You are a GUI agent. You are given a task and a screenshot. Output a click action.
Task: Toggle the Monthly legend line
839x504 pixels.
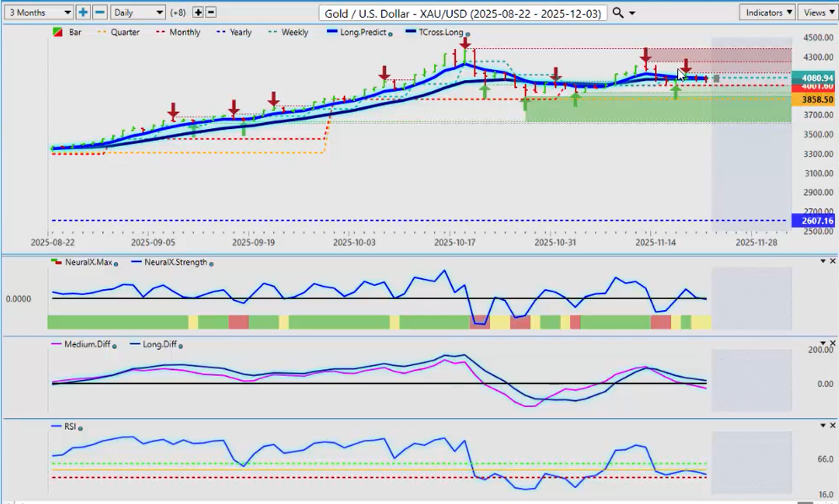(x=176, y=33)
